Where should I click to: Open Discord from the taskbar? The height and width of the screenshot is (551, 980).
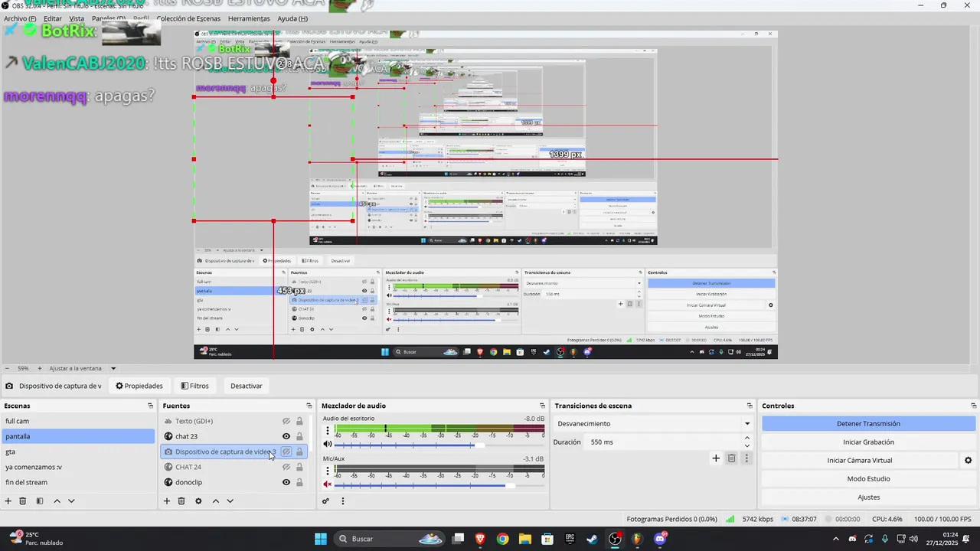[x=660, y=539]
